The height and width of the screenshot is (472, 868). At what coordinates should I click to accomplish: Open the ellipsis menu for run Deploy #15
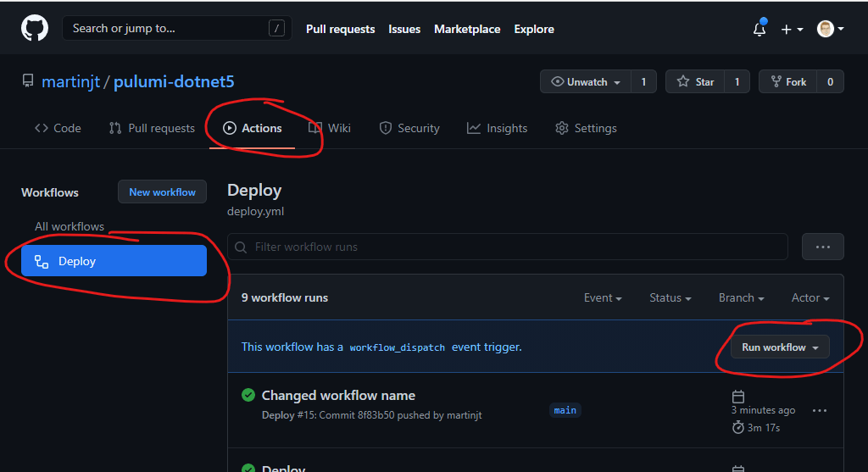[x=819, y=411]
